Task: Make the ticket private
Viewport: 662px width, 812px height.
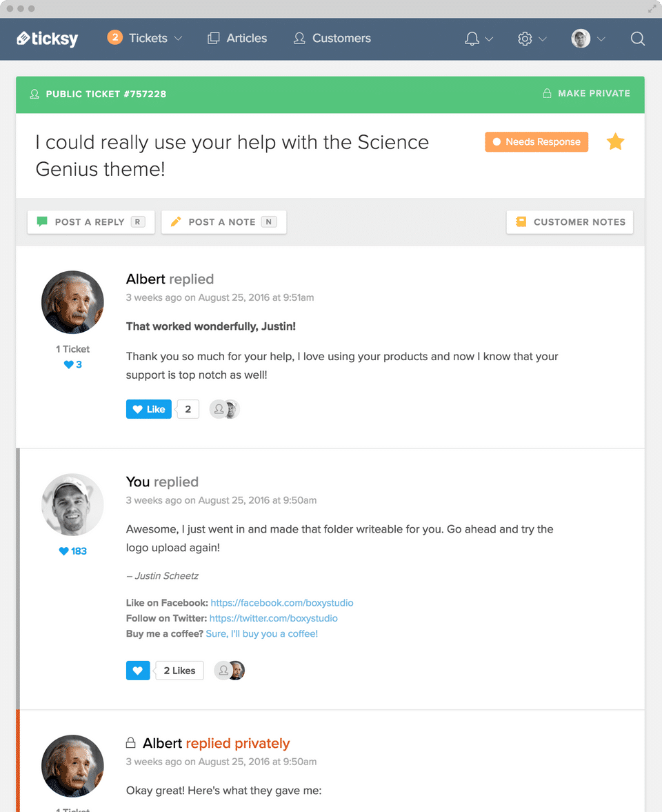Action: click(586, 93)
